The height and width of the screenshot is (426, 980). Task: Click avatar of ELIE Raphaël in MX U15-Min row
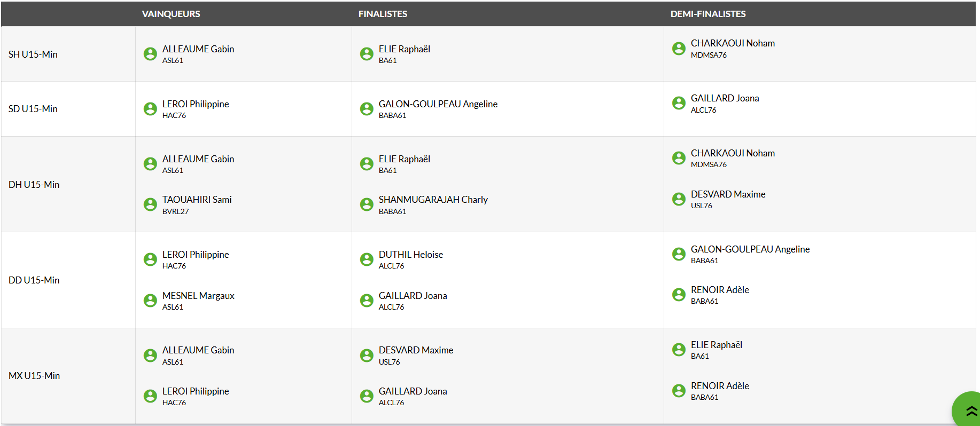(x=679, y=350)
